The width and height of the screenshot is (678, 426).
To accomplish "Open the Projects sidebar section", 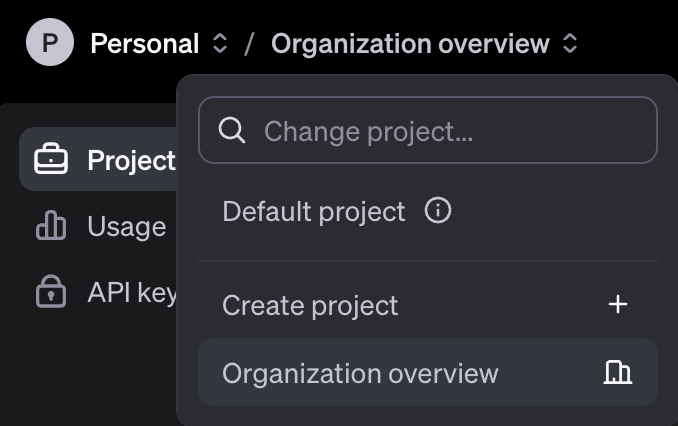I will click(98, 159).
